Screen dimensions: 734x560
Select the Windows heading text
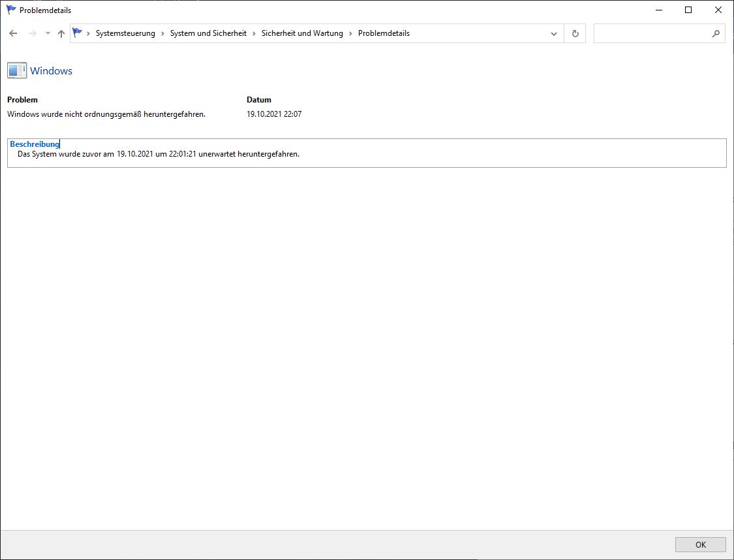pyautogui.click(x=51, y=70)
